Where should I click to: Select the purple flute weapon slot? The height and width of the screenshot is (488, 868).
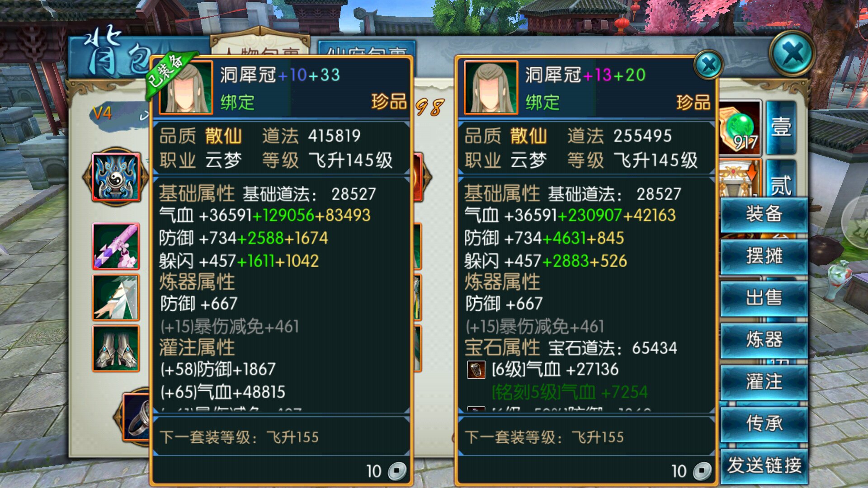tap(116, 246)
